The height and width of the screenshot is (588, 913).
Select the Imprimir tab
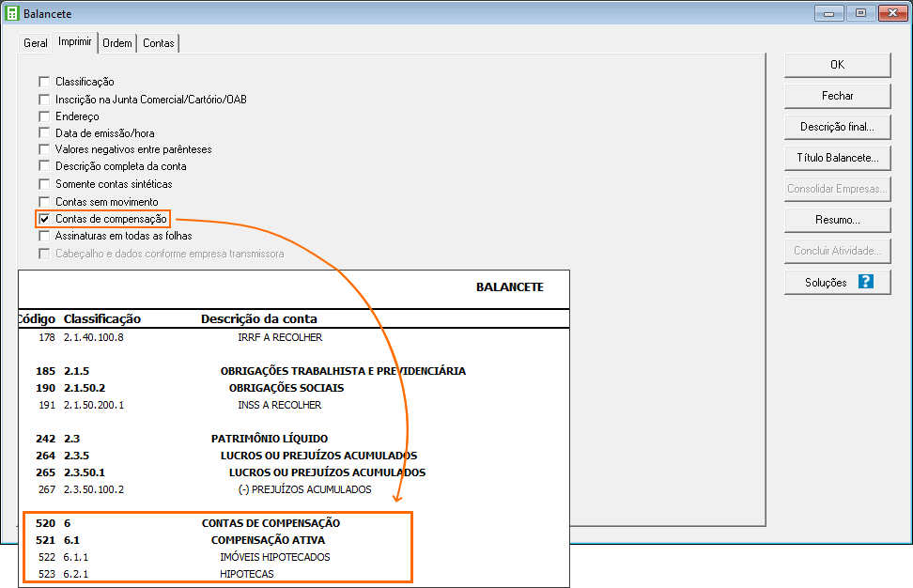pyautogui.click(x=75, y=42)
